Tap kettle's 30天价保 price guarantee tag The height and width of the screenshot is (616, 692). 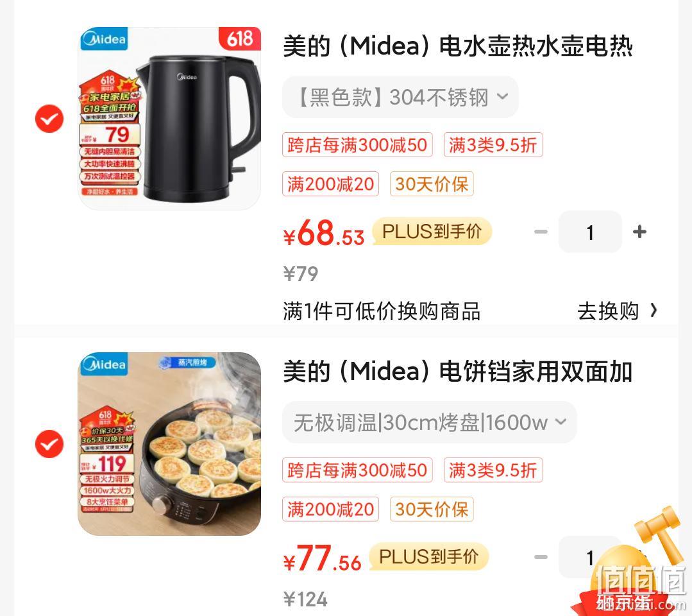[x=432, y=184]
